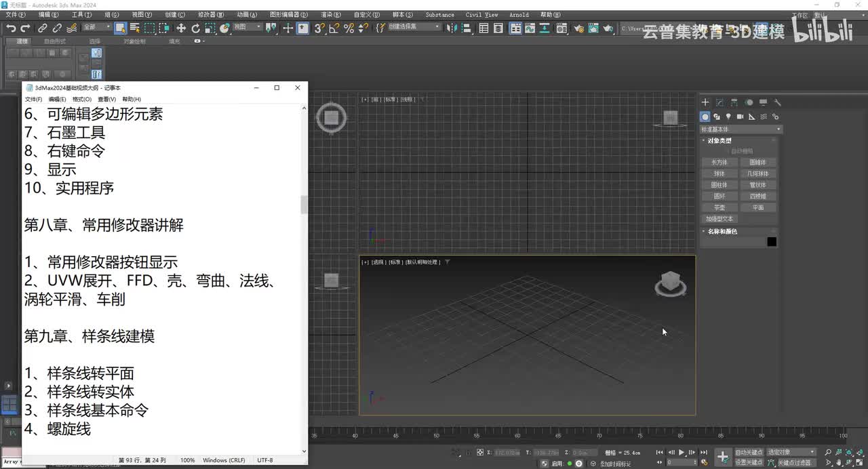Activate the Select Object tool
This screenshot has width=868, height=469.
click(x=120, y=28)
